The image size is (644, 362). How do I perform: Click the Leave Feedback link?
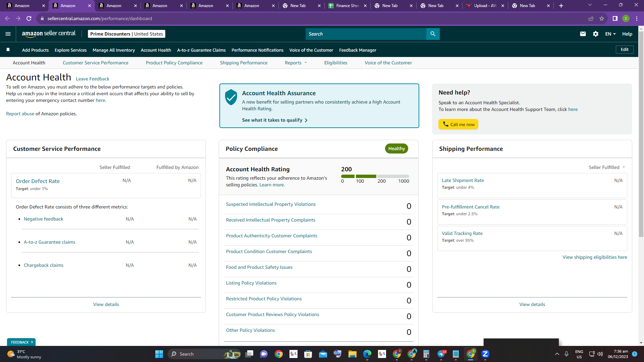[93, 79]
